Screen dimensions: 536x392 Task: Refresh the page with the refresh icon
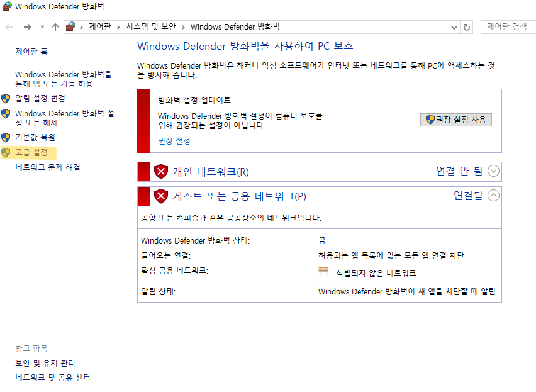click(x=467, y=27)
